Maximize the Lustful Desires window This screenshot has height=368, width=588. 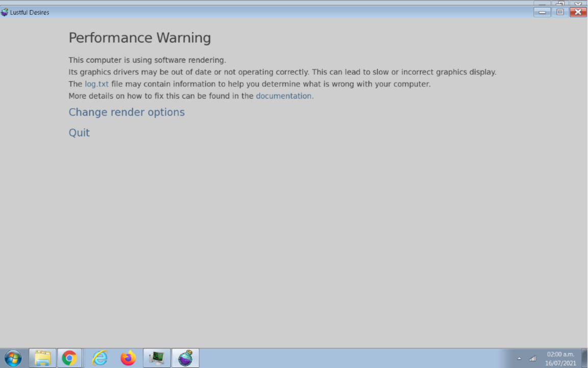(560, 12)
